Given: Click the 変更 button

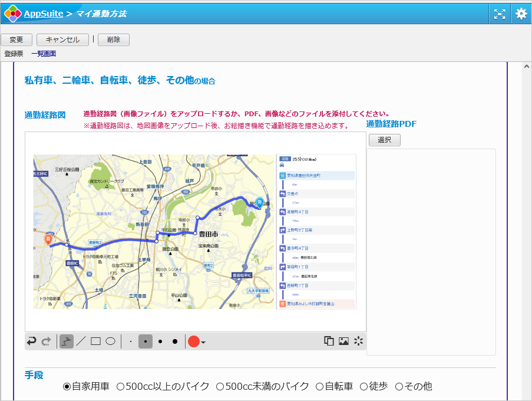Looking at the screenshot, I should coord(16,40).
